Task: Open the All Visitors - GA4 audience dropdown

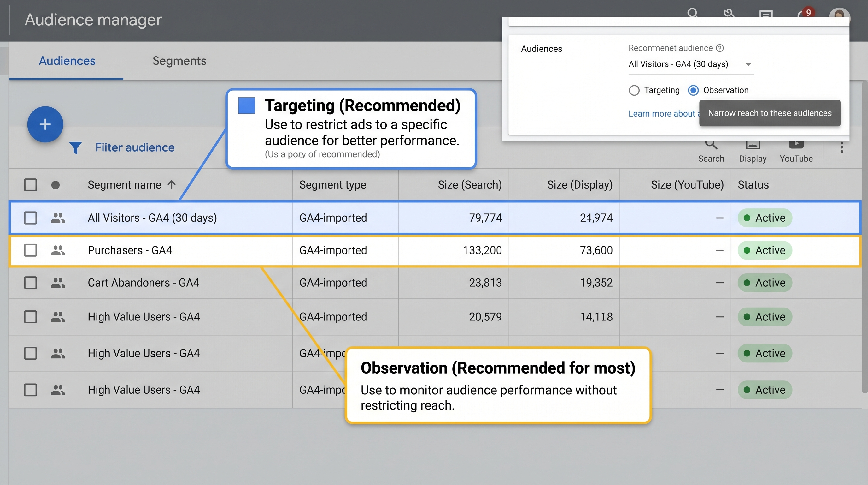Action: point(748,64)
